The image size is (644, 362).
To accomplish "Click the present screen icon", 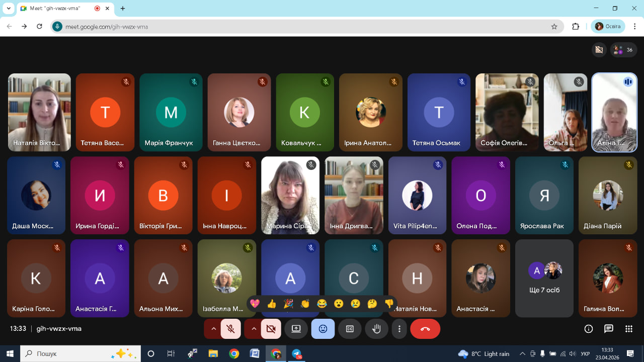I will tap(296, 329).
